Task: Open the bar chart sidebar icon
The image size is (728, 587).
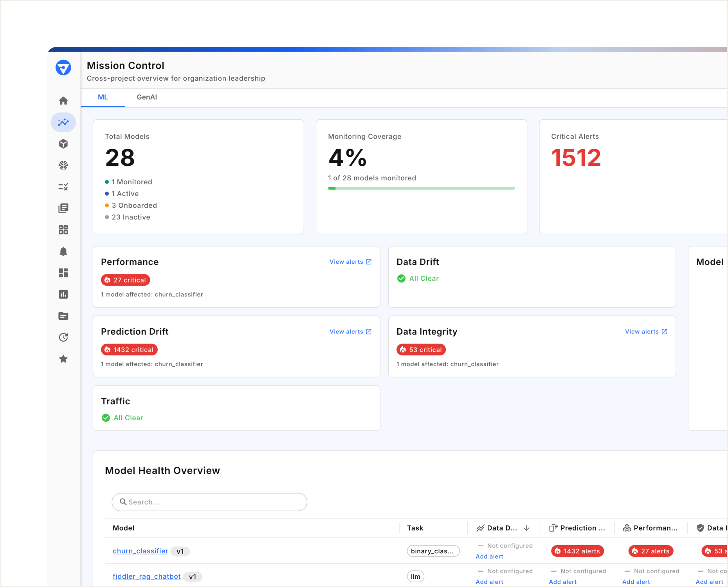Action: pos(63,294)
